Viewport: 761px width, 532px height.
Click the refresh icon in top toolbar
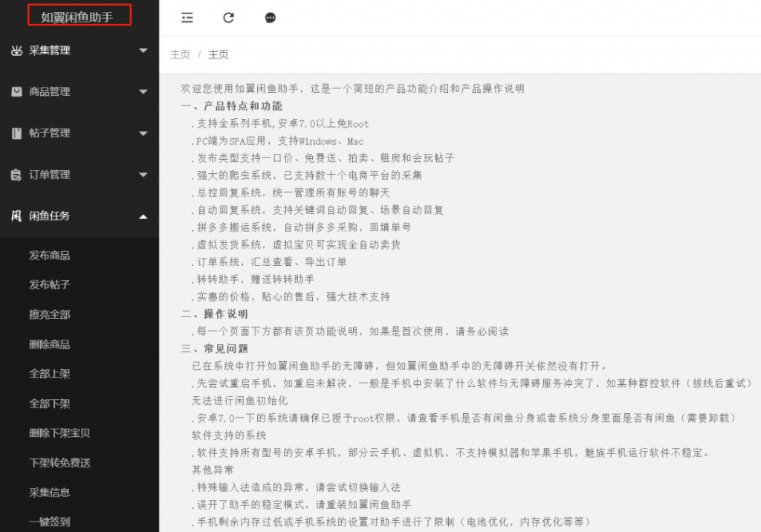[x=229, y=18]
